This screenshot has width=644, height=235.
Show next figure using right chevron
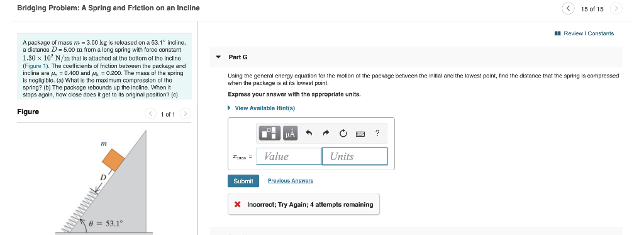click(x=186, y=113)
